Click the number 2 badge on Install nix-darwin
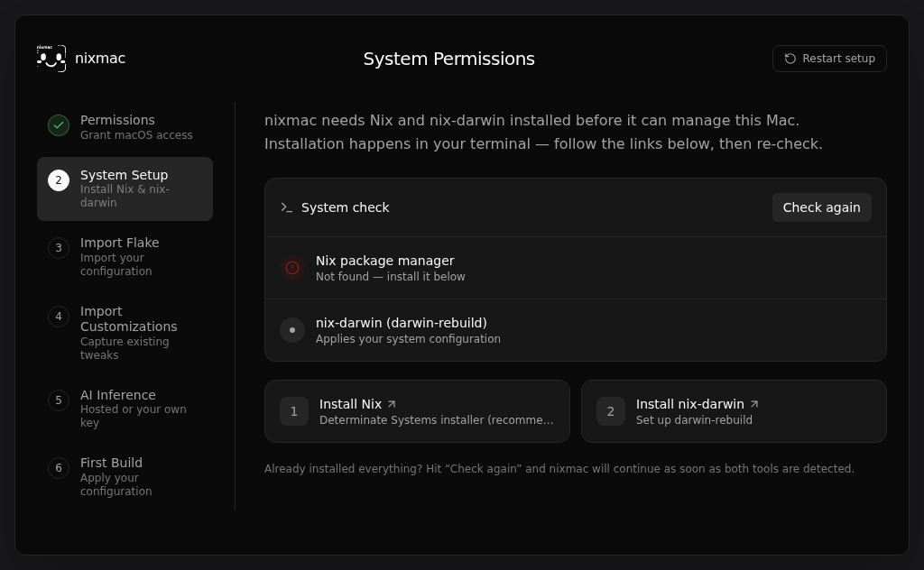This screenshot has height=570, width=924. pyautogui.click(x=611, y=411)
